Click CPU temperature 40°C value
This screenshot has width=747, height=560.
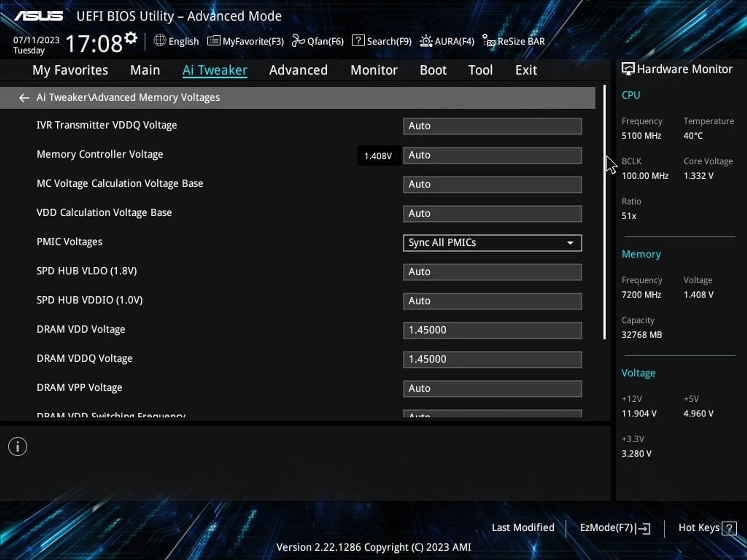[693, 136]
